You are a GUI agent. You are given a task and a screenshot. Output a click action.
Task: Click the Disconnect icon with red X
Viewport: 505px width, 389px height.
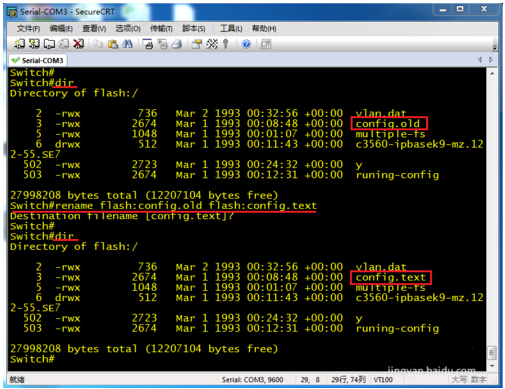[79, 44]
